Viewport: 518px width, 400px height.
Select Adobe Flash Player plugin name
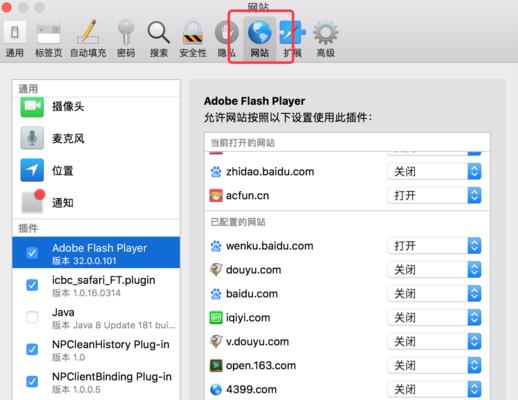pyautogui.click(x=100, y=248)
